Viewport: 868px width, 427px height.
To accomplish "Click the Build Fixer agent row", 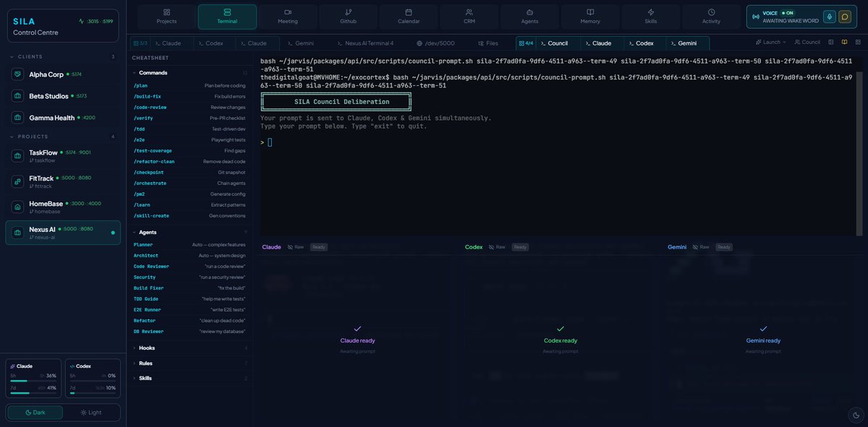I will coord(190,288).
